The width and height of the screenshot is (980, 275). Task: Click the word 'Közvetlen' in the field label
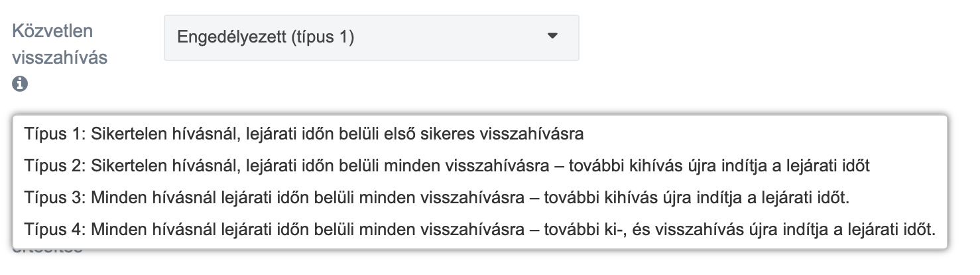[x=52, y=31]
